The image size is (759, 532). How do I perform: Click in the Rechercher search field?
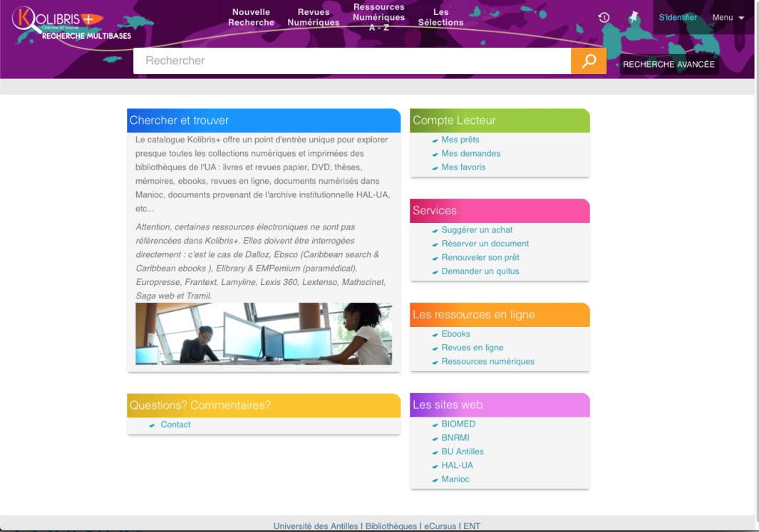[x=351, y=61]
